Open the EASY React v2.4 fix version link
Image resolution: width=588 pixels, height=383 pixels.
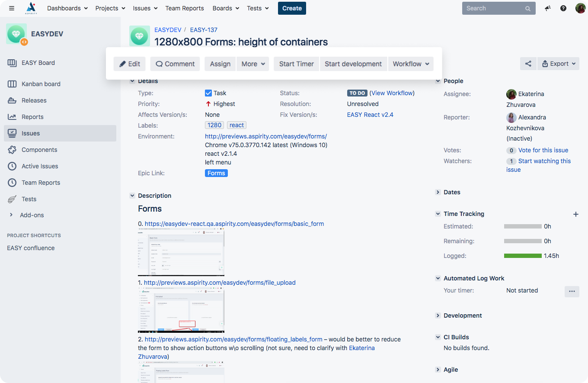point(370,115)
